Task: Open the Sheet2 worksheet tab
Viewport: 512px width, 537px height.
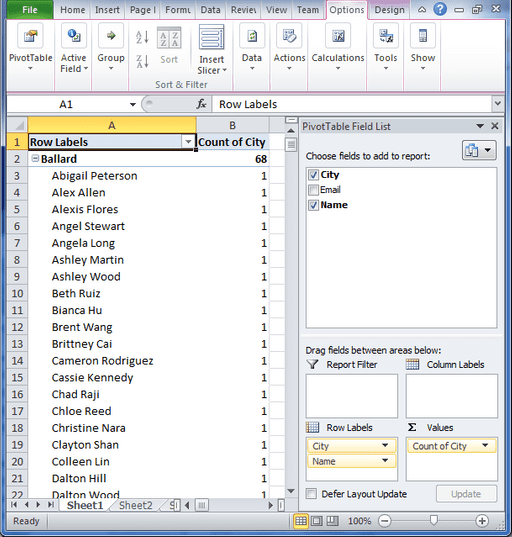Action: tap(136, 505)
